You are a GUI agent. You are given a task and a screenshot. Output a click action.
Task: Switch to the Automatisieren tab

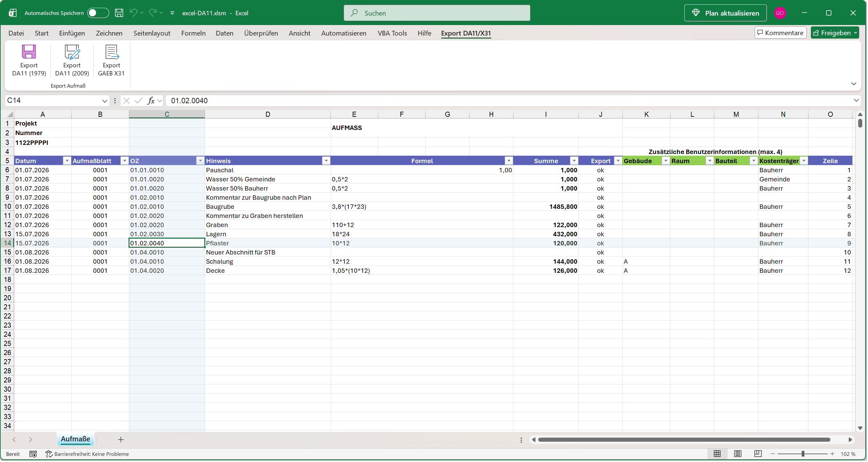[344, 33]
